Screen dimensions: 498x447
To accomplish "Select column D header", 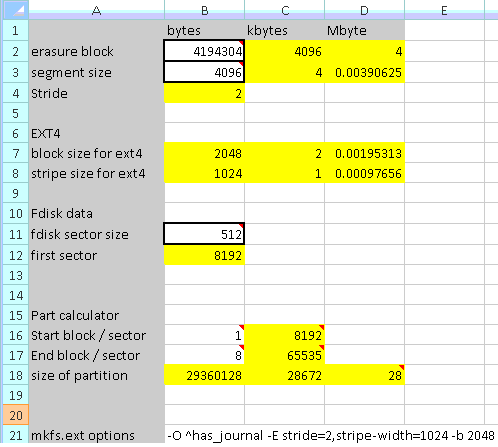I will click(x=364, y=10).
